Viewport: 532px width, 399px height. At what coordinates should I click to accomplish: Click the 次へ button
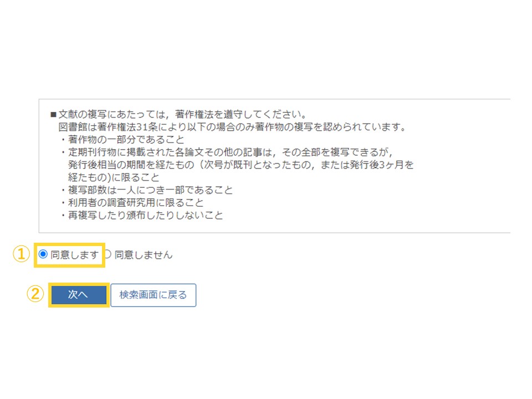[x=78, y=294]
